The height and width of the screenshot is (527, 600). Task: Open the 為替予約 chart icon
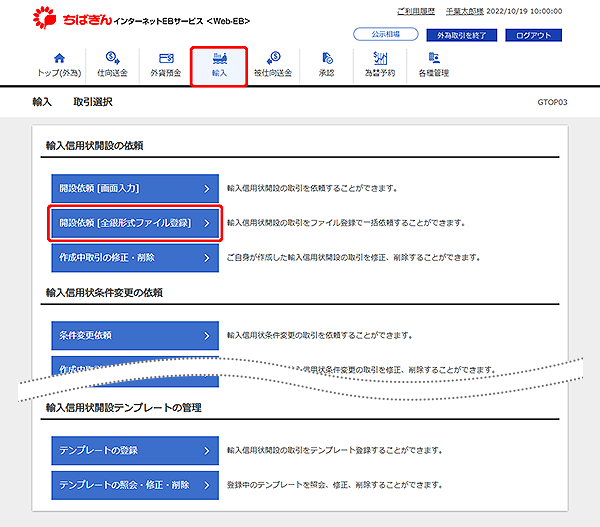tap(380, 58)
